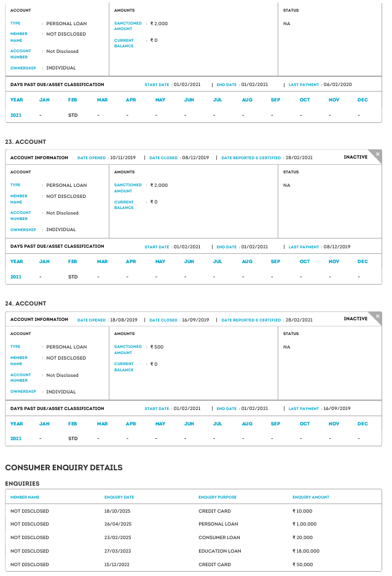
Task: Click the ₹1,00,000 personal loan enquiry amount
Action: coord(305,524)
